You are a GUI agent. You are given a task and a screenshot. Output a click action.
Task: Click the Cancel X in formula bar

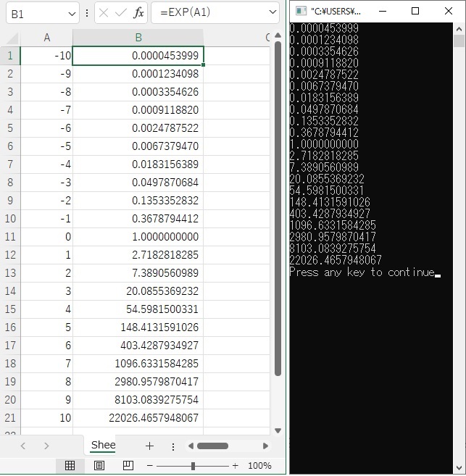pyautogui.click(x=104, y=13)
